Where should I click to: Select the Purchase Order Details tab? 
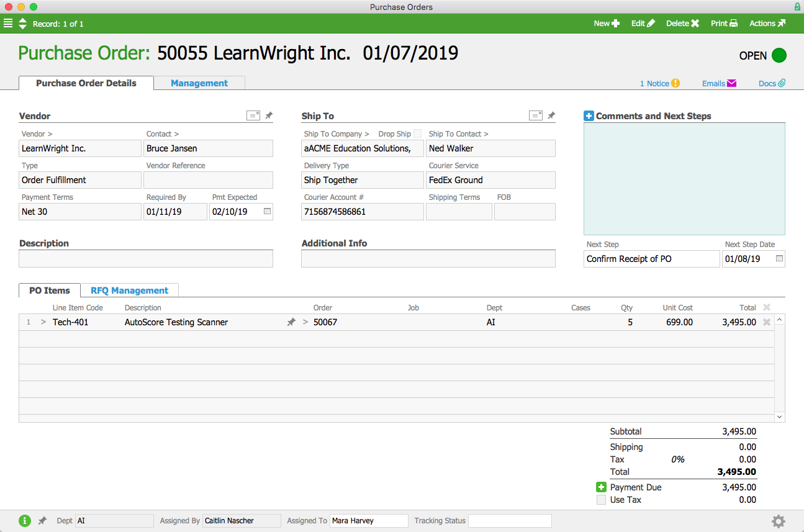coord(86,83)
